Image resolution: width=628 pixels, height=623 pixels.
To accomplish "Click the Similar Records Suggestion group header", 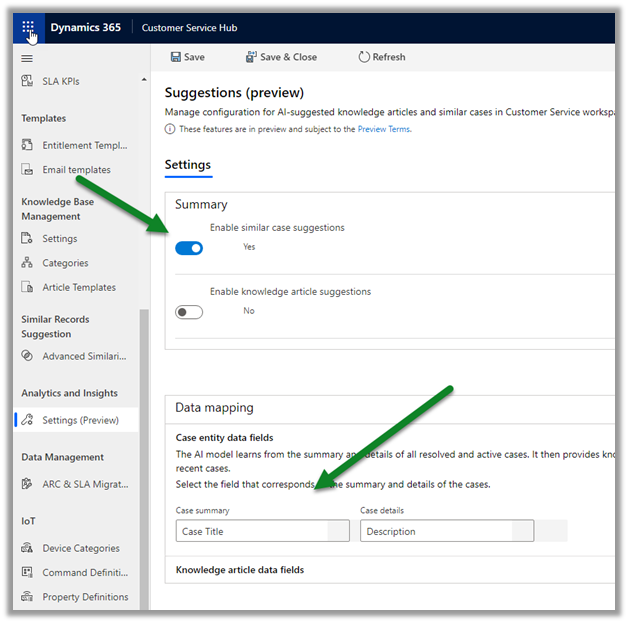I will point(55,327).
